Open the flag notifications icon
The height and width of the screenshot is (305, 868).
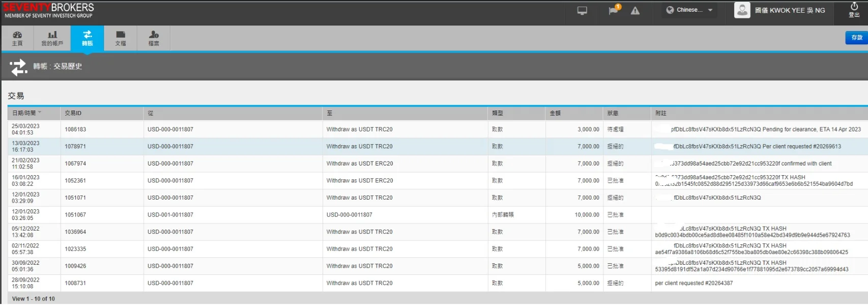[614, 11]
